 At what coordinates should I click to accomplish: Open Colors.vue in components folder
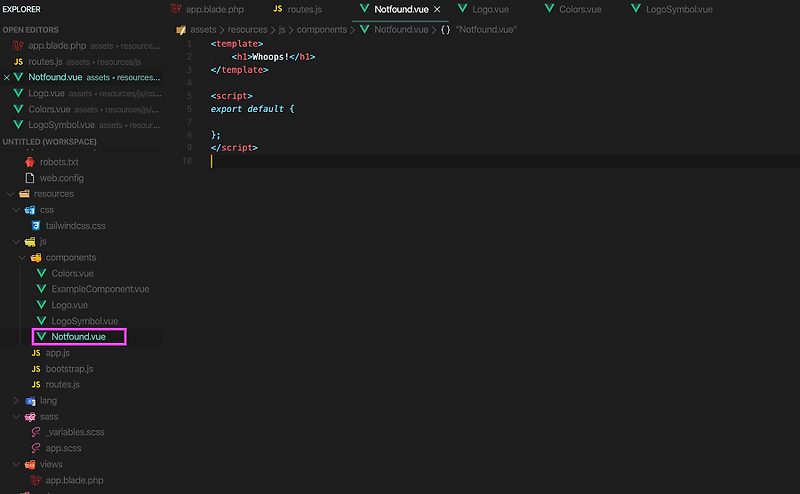[x=72, y=274]
